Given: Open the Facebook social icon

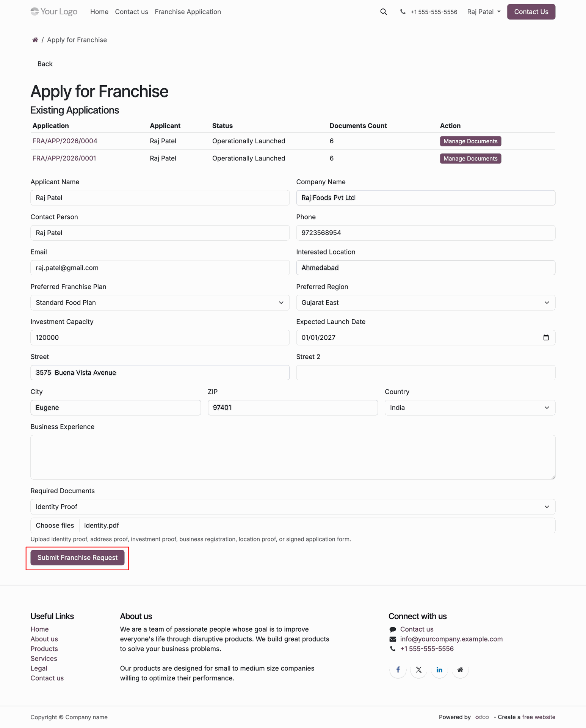Looking at the screenshot, I should 398,670.
